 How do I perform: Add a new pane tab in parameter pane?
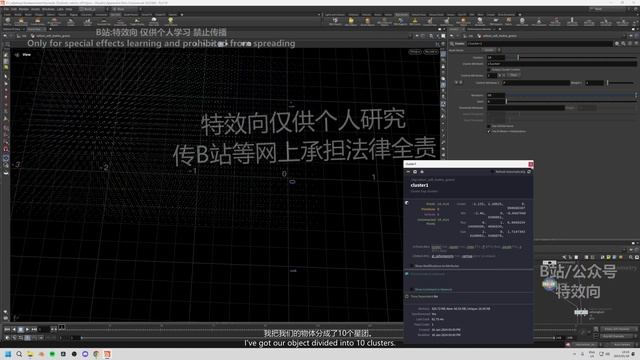(500, 29)
